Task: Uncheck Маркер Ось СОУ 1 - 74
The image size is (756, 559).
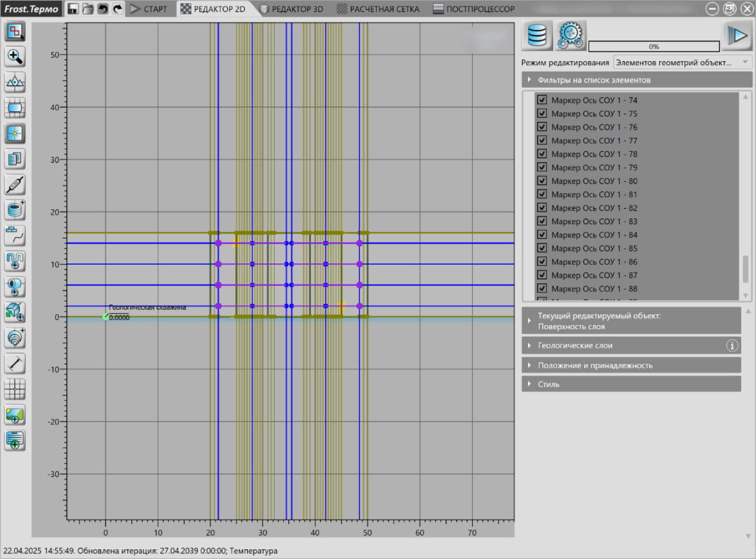Action: [x=542, y=100]
